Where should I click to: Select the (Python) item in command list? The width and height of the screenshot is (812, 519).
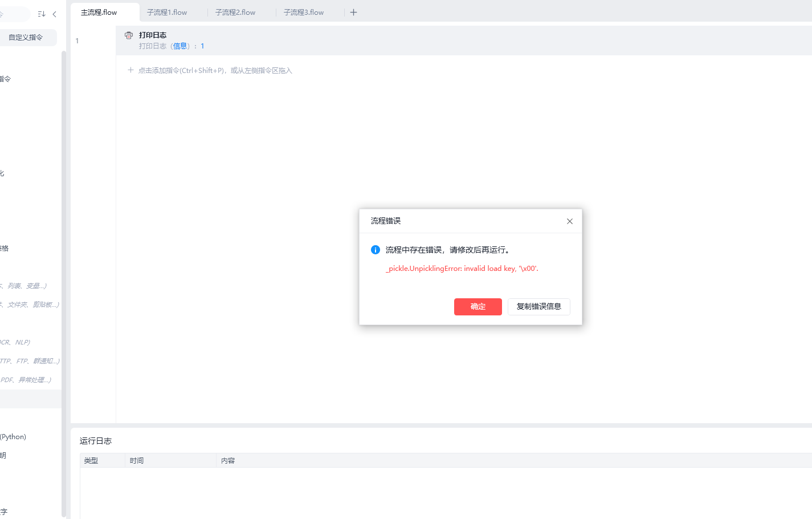pos(14,437)
